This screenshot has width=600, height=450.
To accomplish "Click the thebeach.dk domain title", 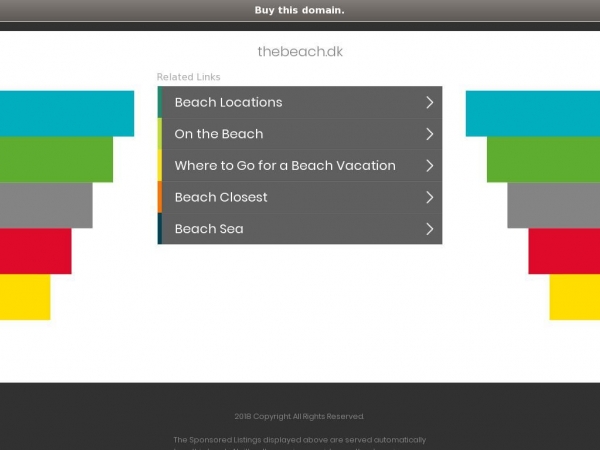I will pos(300,51).
